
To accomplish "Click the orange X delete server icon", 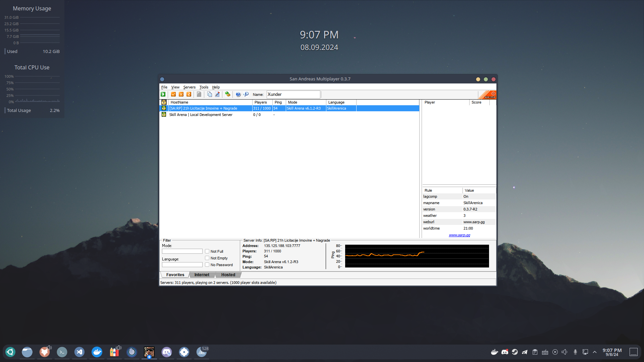I will 181,95.
